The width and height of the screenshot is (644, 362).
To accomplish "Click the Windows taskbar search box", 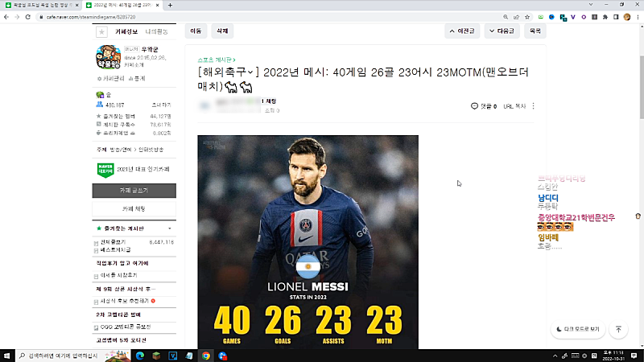I will pyautogui.click(x=76, y=355).
